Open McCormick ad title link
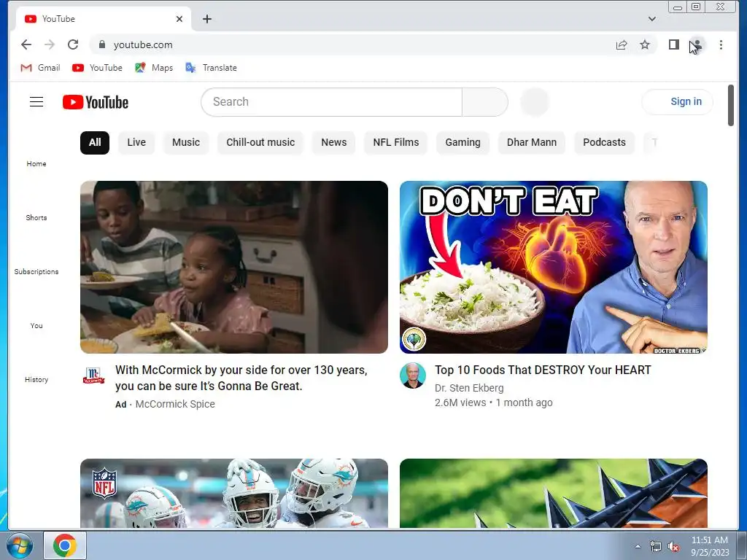This screenshot has height=560, width=747. (241, 378)
